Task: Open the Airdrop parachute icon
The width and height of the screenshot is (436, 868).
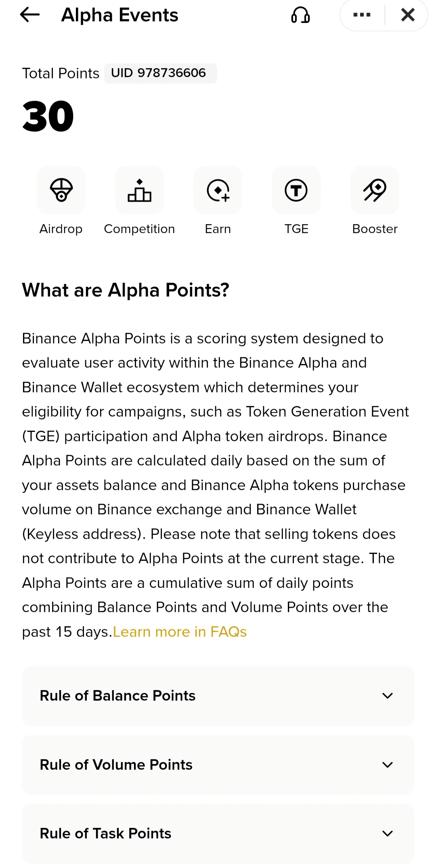Action: (61, 190)
